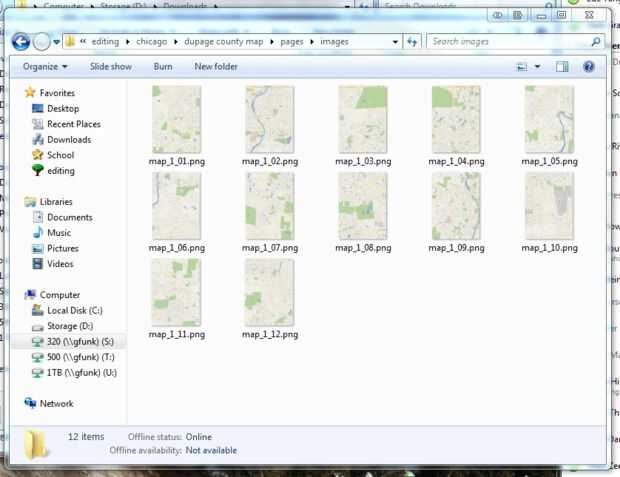The width and height of the screenshot is (620, 477).
Task: Select map_1_12.png thumbnail
Action: (x=270, y=293)
